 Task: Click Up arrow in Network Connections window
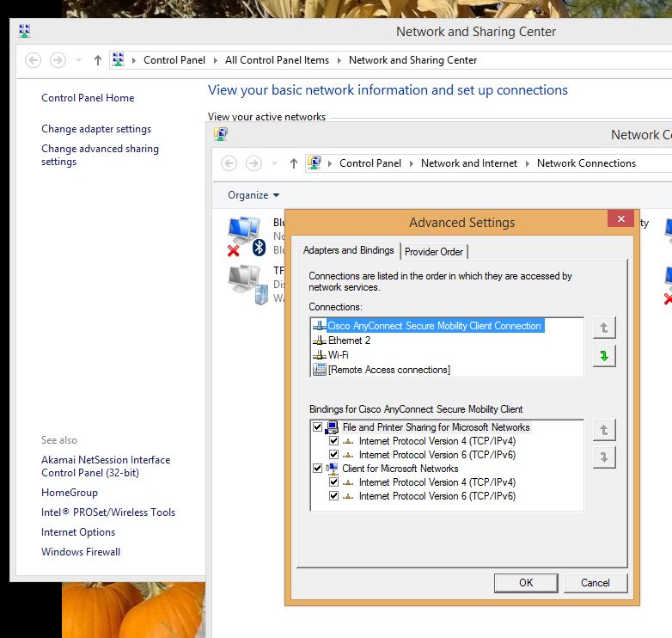(294, 163)
